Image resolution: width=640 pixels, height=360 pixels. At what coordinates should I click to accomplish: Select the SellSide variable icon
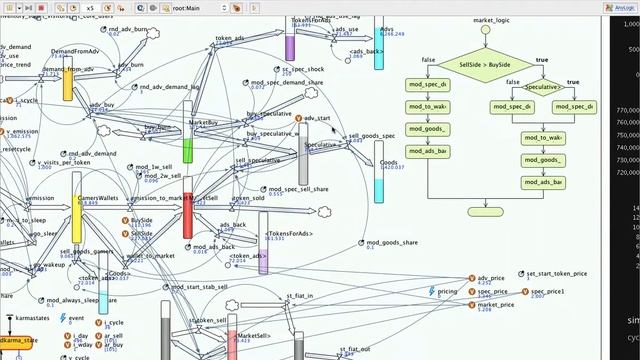point(125,233)
